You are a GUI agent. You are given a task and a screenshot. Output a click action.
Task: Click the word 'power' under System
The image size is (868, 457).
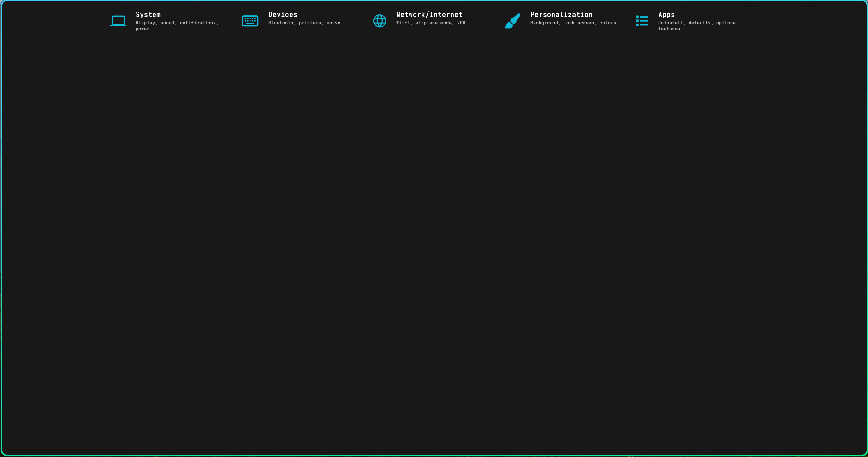coord(142,29)
